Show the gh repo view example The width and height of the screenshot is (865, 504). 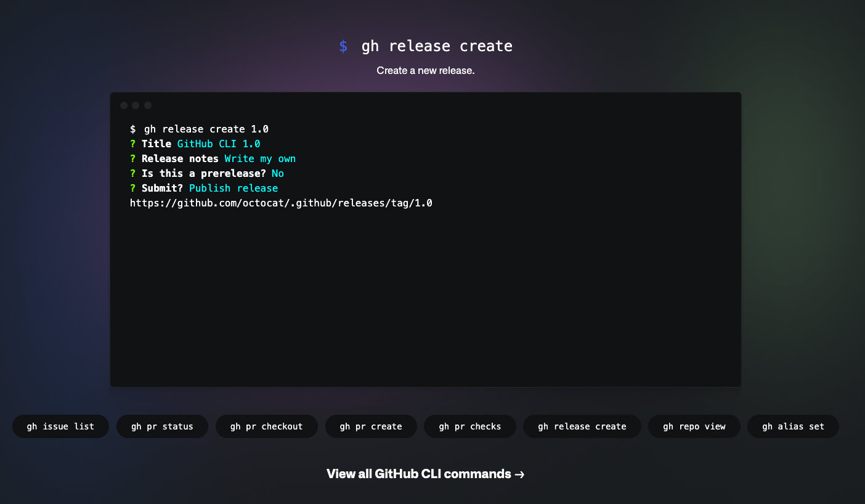(694, 426)
